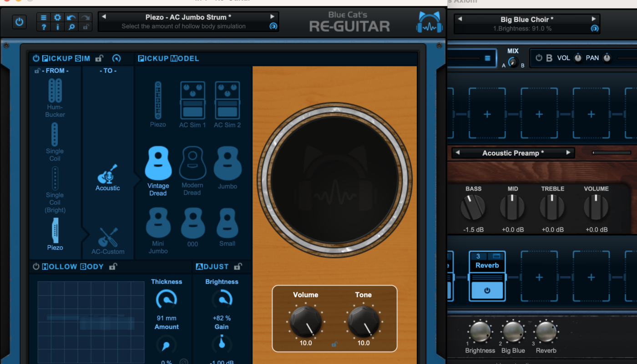
Task: Go to previous Re-Guitar preset arrow
Action: point(104,17)
